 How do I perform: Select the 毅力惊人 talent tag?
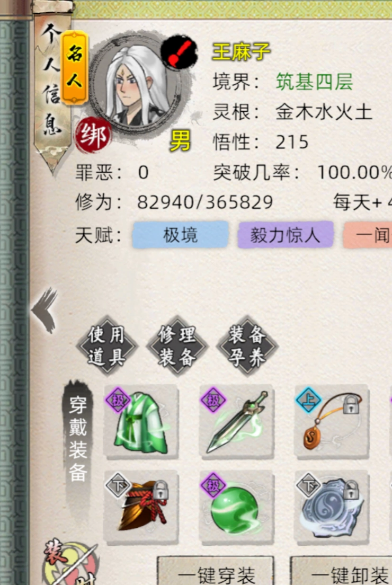coord(286,235)
